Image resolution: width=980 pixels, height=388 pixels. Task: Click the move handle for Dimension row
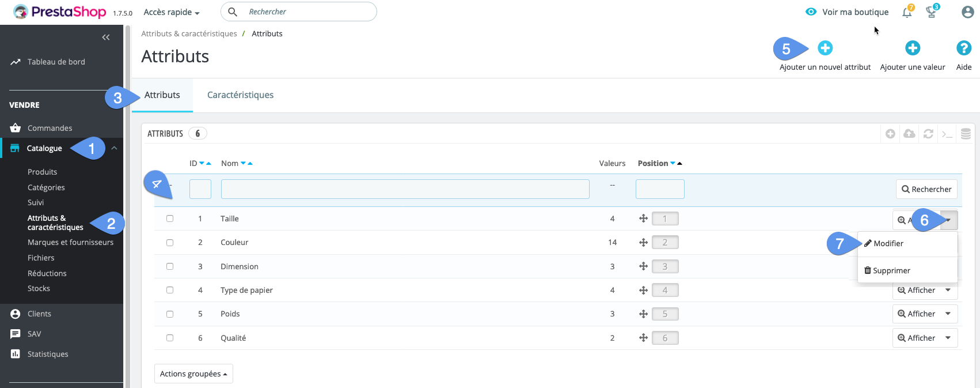[x=644, y=266]
